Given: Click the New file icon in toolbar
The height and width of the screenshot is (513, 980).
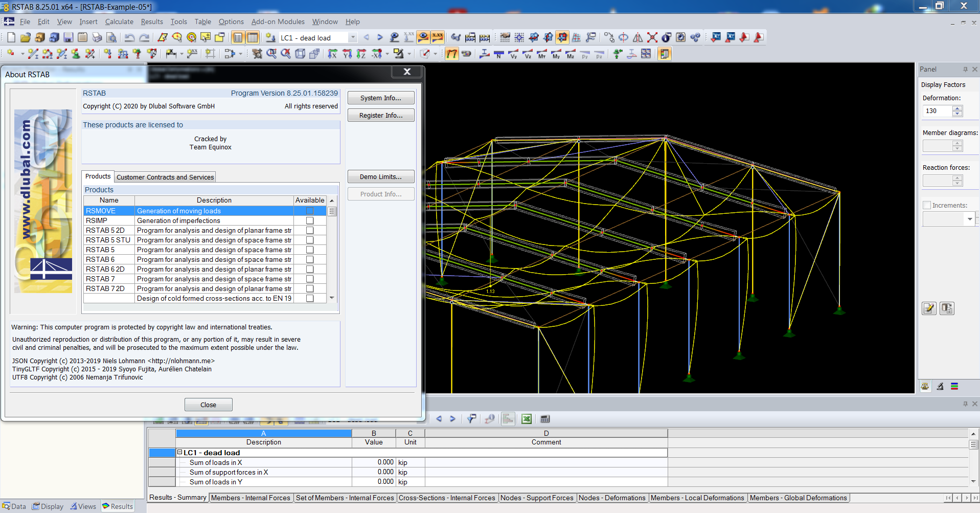Looking at the screenshot, I should pos(11,37).
